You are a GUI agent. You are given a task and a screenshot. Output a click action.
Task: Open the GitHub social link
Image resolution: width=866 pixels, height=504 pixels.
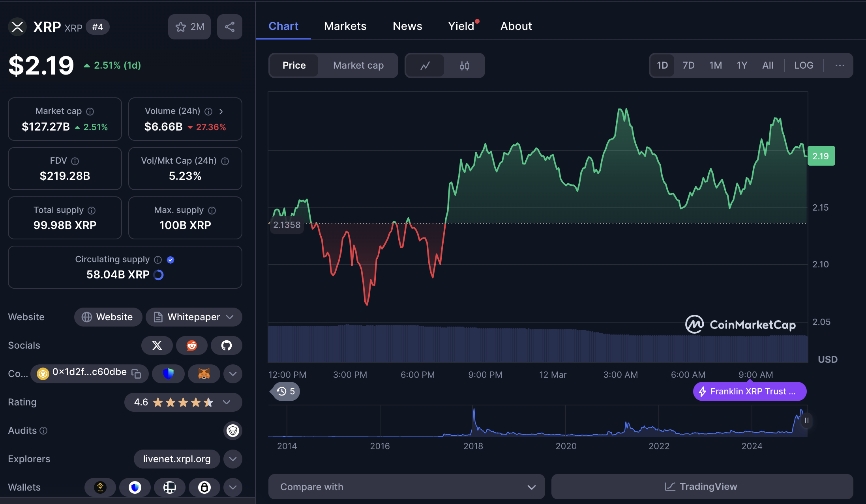pyautogui.click(x=227, y=345)
